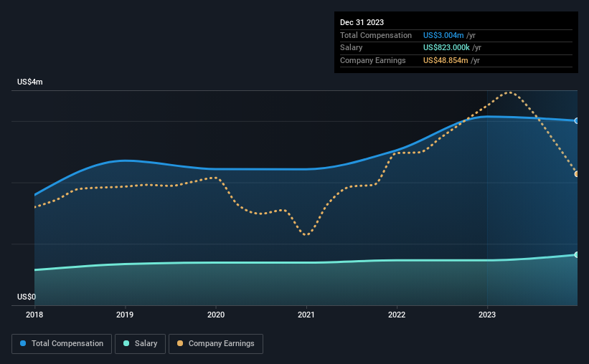
Task: Toggle the Company Earnings legend button
Action: [x=216, y=344]
